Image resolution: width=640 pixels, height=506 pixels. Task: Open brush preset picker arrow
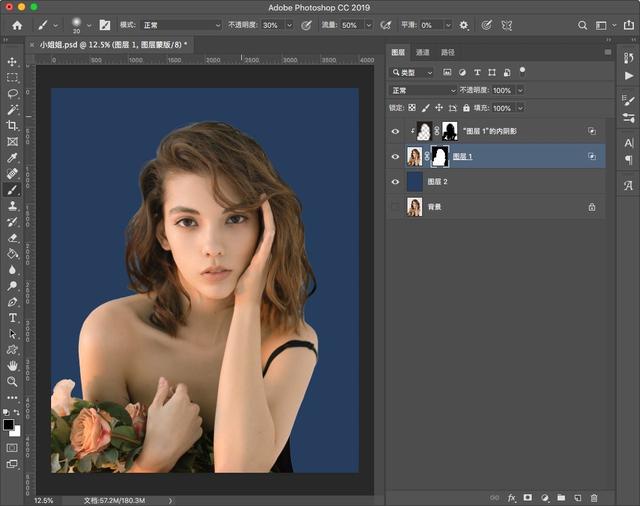point(89,25)
